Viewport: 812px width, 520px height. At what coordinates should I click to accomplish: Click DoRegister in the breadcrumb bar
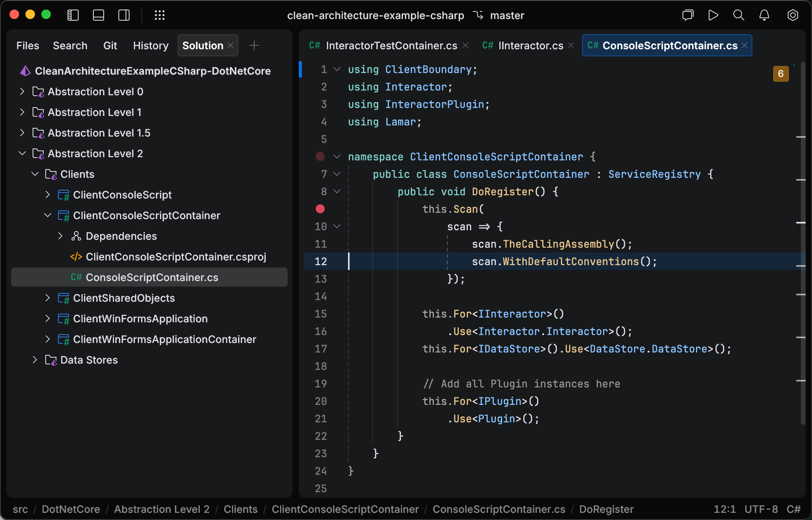point(606,509)
